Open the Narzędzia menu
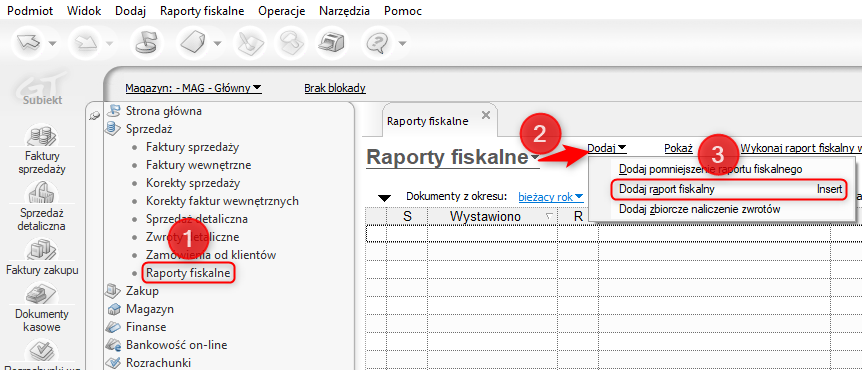 coord(344,11)
